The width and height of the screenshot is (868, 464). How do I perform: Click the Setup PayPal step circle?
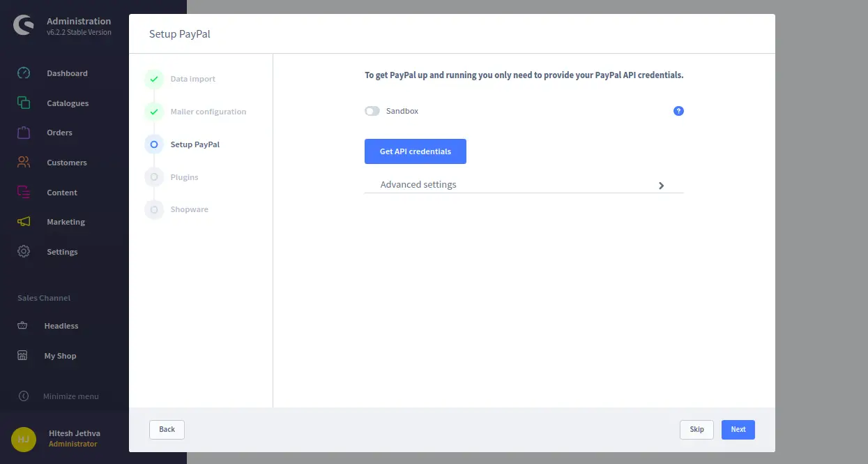pos(154,144)
